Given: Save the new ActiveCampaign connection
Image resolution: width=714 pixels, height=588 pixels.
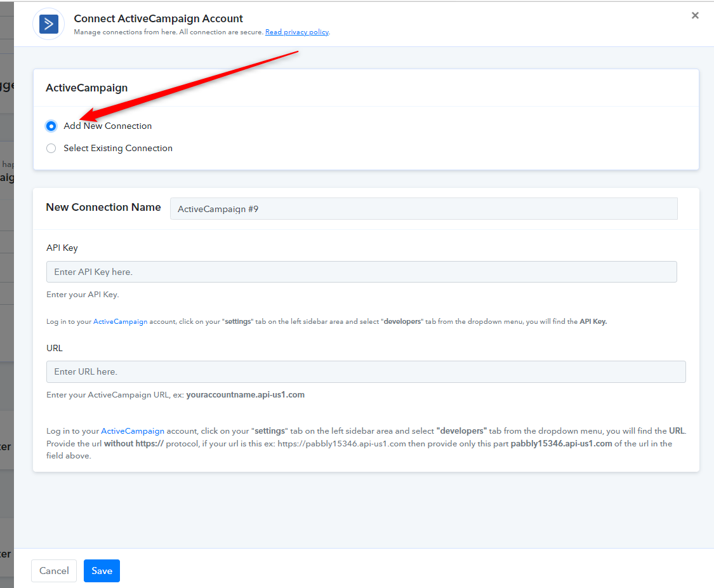Looking at the screenshot, I should point(102,571).
